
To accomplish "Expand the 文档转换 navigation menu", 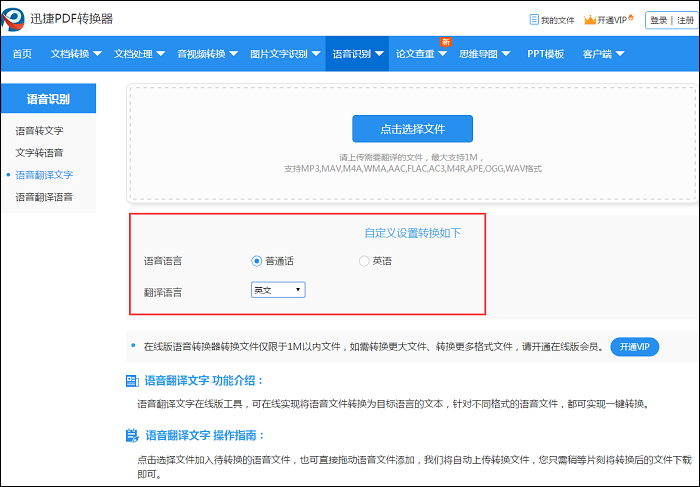I will 76,54.
